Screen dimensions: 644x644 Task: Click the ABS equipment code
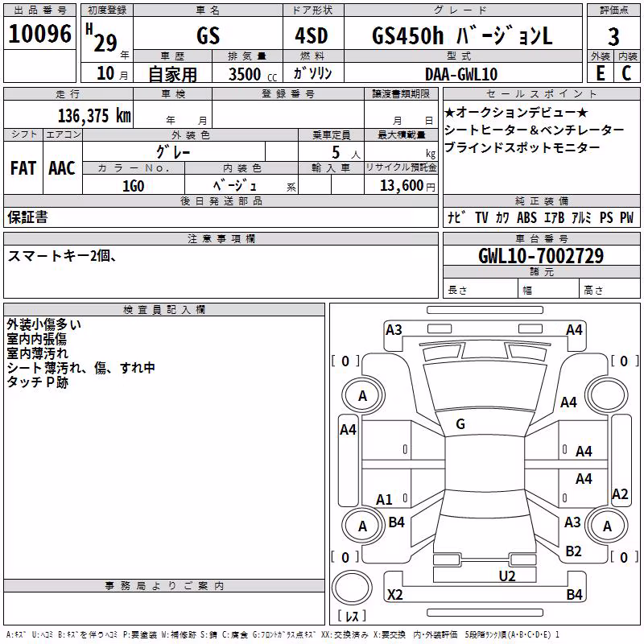[x=526, y=217]
